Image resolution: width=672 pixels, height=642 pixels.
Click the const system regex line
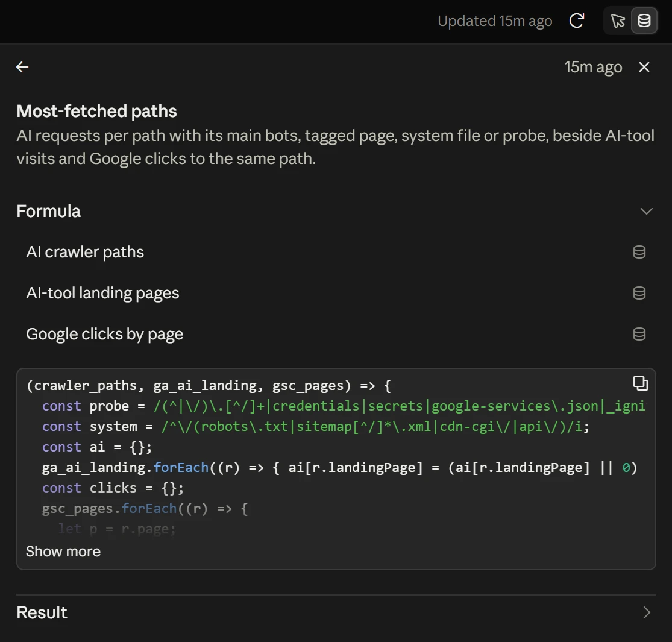click(316, 426)
